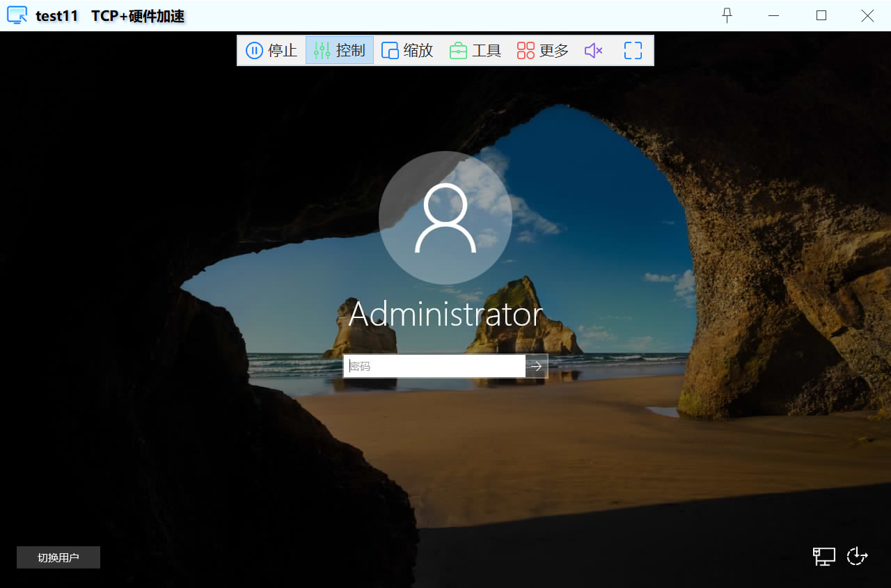Image resolution: width=891 pixels, height=588 pixels.
Task: Click the Administrator username text
Action: click(x=445, y=314)
